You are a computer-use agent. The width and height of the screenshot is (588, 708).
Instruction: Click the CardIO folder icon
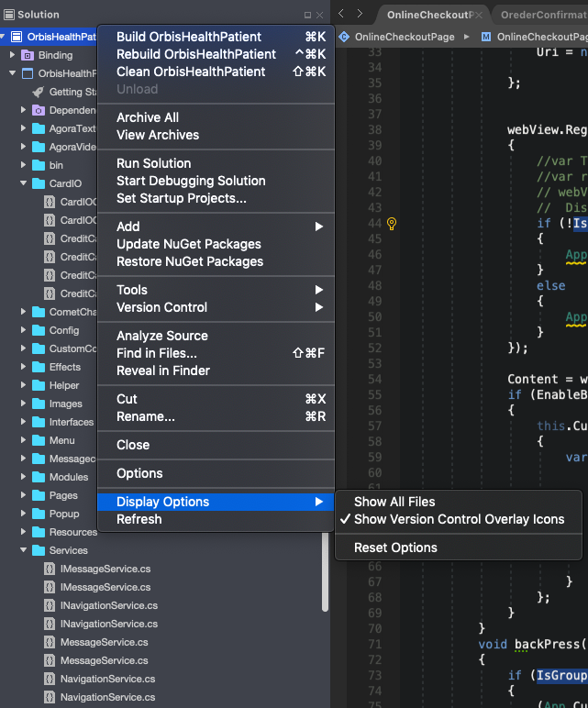pyautogui.click(x=39, y=183)
